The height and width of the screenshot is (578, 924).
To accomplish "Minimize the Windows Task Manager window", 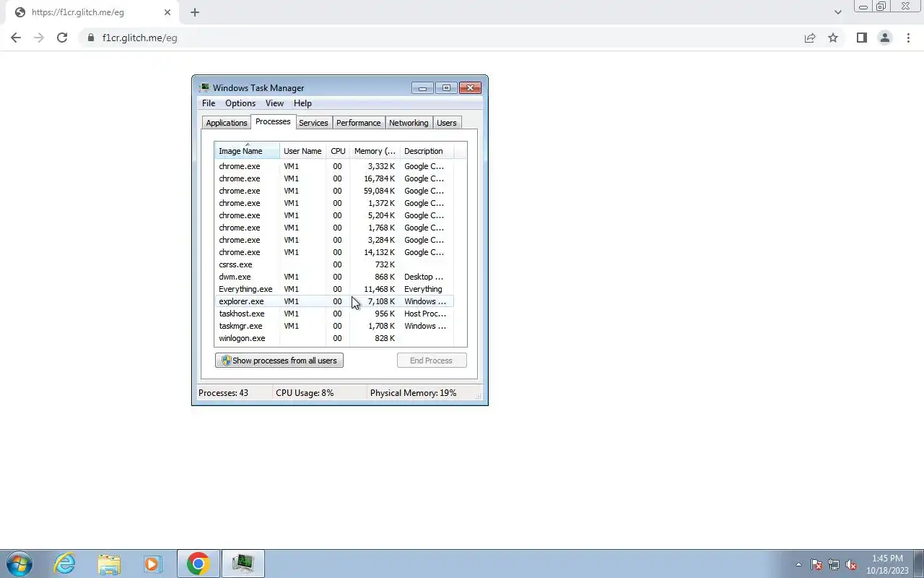I will click(422, 88).
